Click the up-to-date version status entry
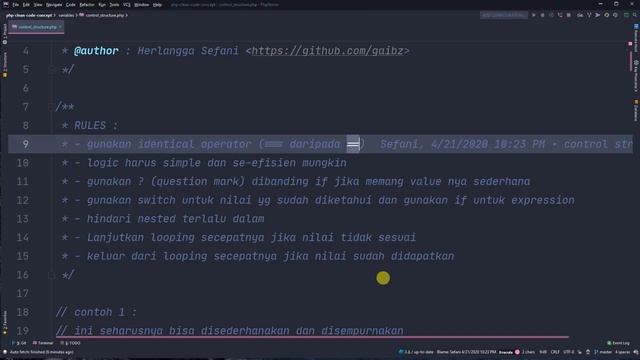640x360 pixels. coord(416,352)
